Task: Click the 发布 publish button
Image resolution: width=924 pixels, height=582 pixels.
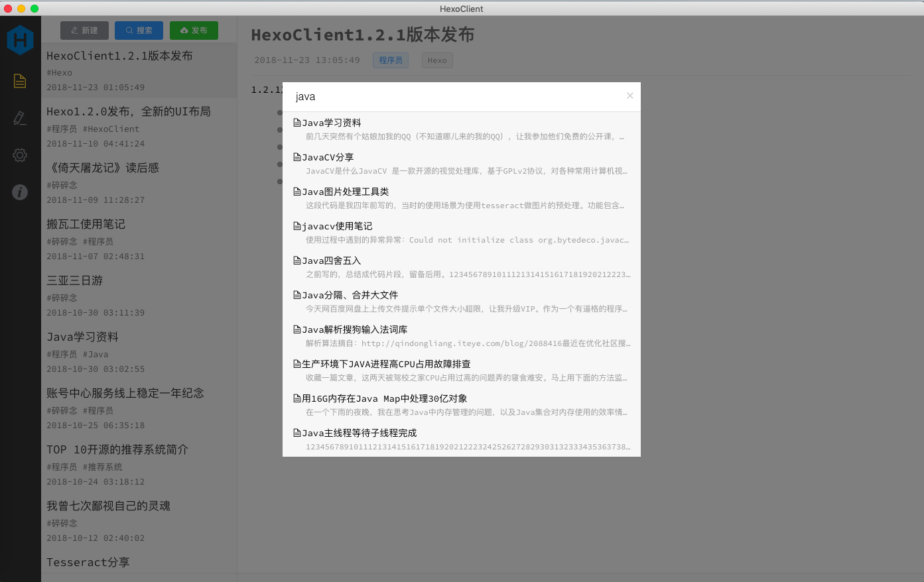Action: [x=194, y=30]
